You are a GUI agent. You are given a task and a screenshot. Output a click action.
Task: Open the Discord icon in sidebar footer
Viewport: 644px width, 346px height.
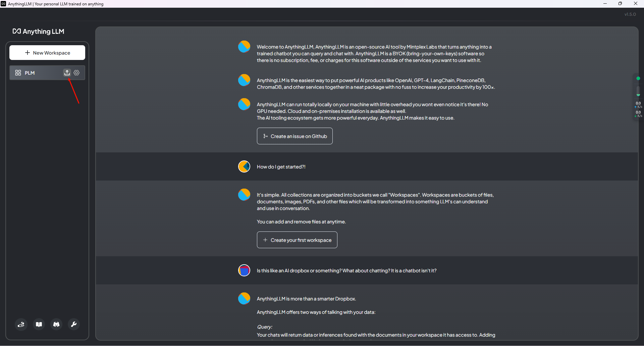tap(56, 324)
